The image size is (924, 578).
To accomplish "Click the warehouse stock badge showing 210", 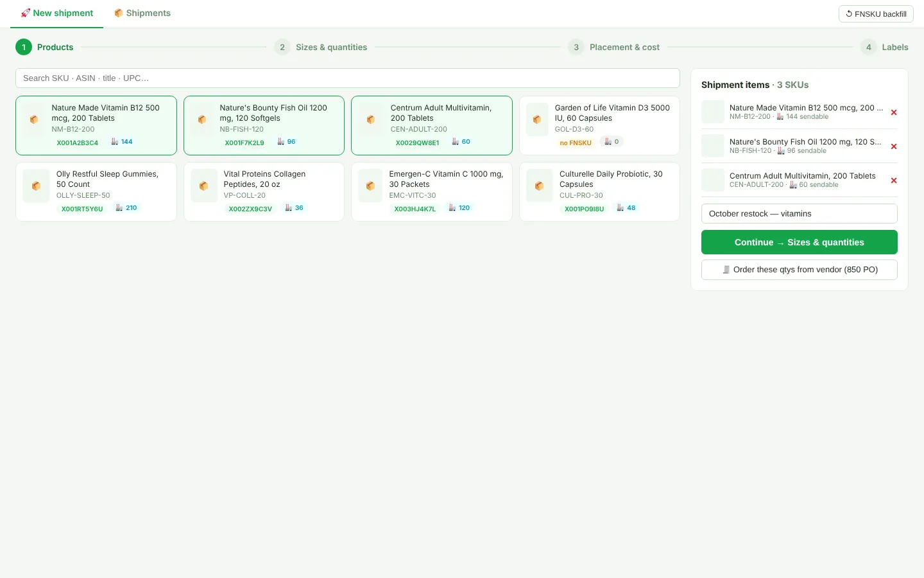I will (x=126, y=208).
